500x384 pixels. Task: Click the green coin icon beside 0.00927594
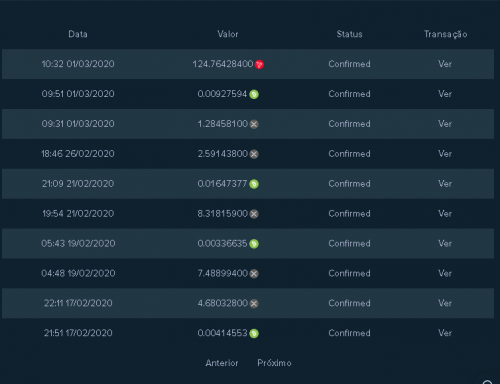coord(254,94)
